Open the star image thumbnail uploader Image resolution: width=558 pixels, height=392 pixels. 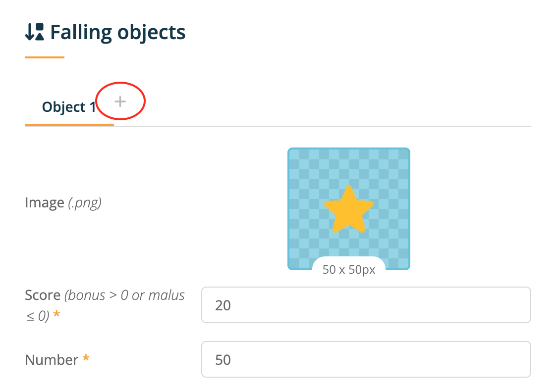pos(349,209)
